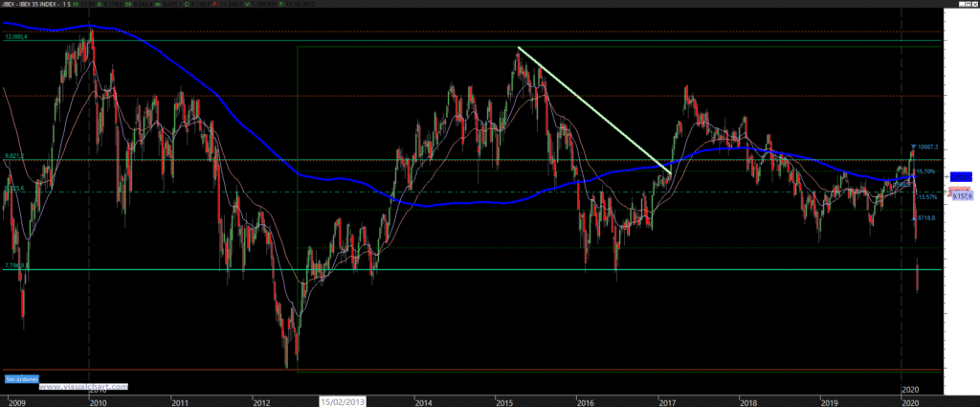Click the 2014 label on time axis
This screenshot has width=980, height=407.
coord(424,402)
